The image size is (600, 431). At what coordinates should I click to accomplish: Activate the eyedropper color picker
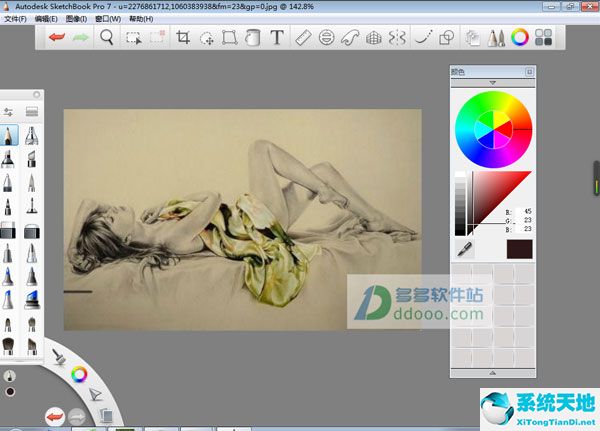pyautogui.click(x=465, y=249)
